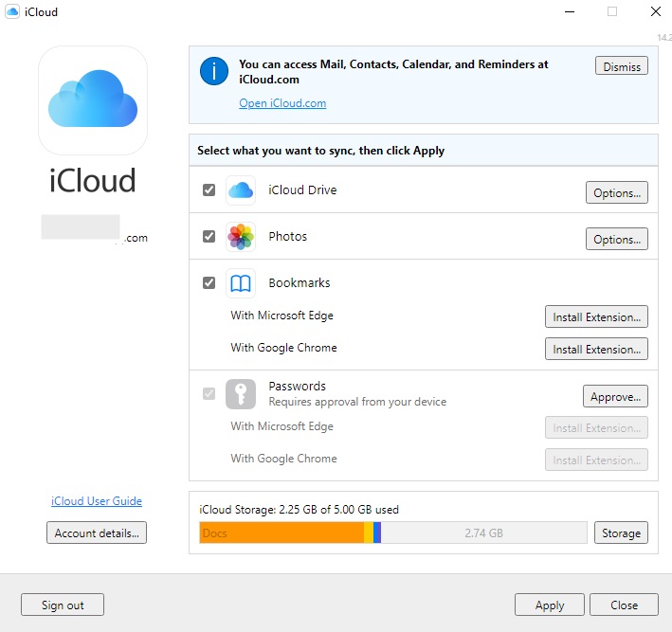Click the iCloud Drive cloud icon
Viewport: 672px width, 632px height.
(241, 190)
